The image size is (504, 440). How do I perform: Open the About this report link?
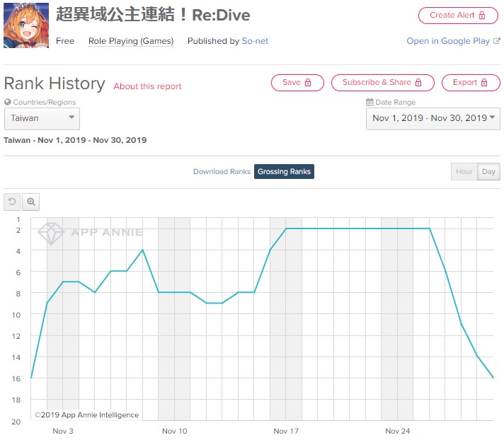pos(147,86)
